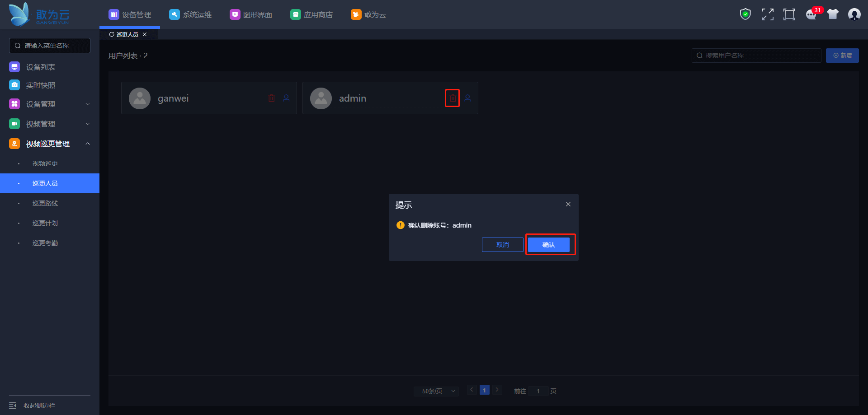
Task: Select the 巡更人员 page tab
Action: (127, 34)
